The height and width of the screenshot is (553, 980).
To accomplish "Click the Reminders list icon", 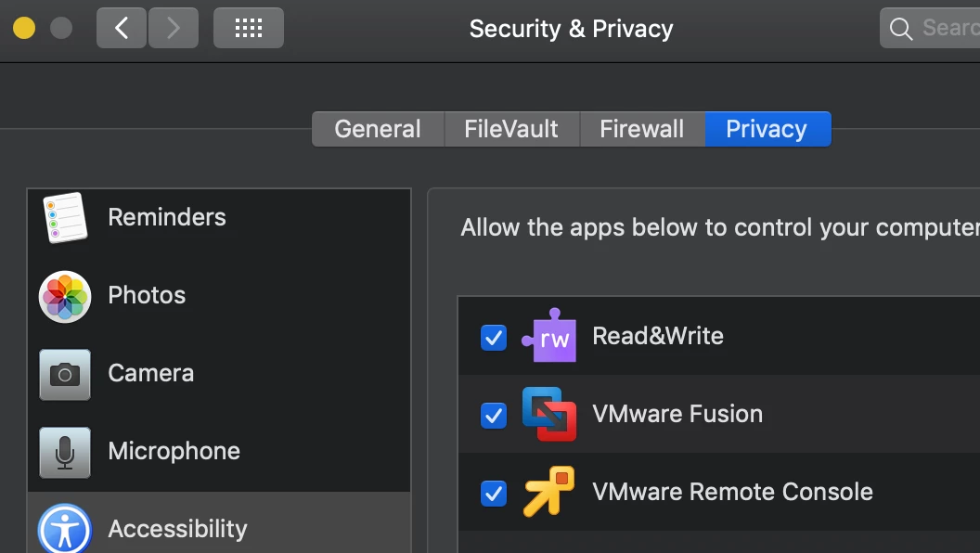I will coord(65,217).
